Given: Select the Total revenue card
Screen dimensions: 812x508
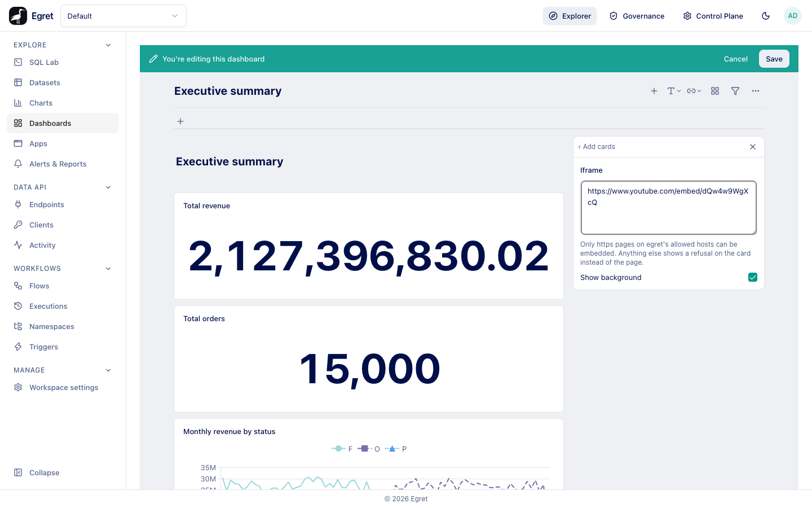Looking at the screenshot, I should (x=369, y=246).
